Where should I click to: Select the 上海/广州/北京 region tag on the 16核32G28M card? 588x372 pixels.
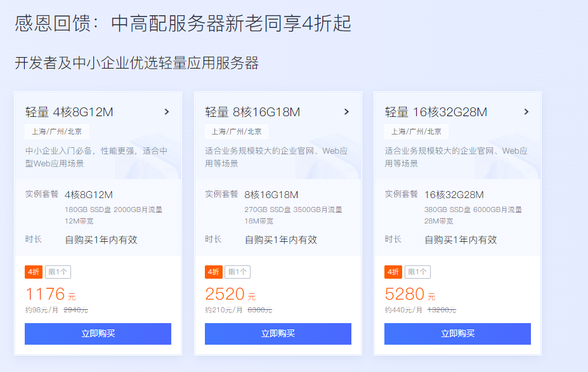click(416, 132)
